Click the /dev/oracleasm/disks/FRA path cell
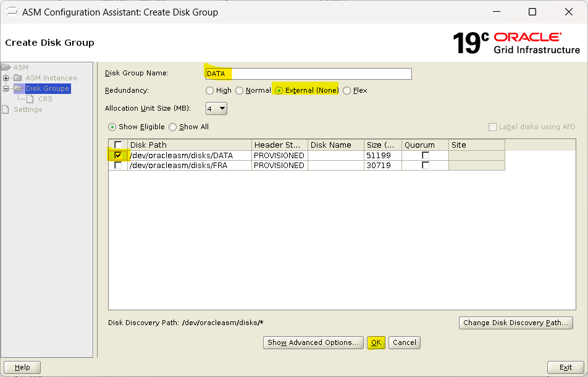Image resolution: width=588 pixels, height=377 pixels. [x=190, y=166]
